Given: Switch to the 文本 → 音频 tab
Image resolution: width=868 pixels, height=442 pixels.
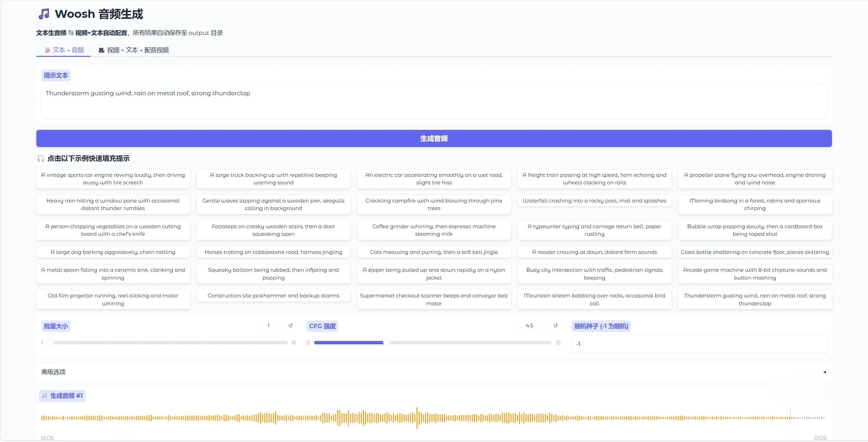Looking at the screenshot, I should tap(64, 50).
